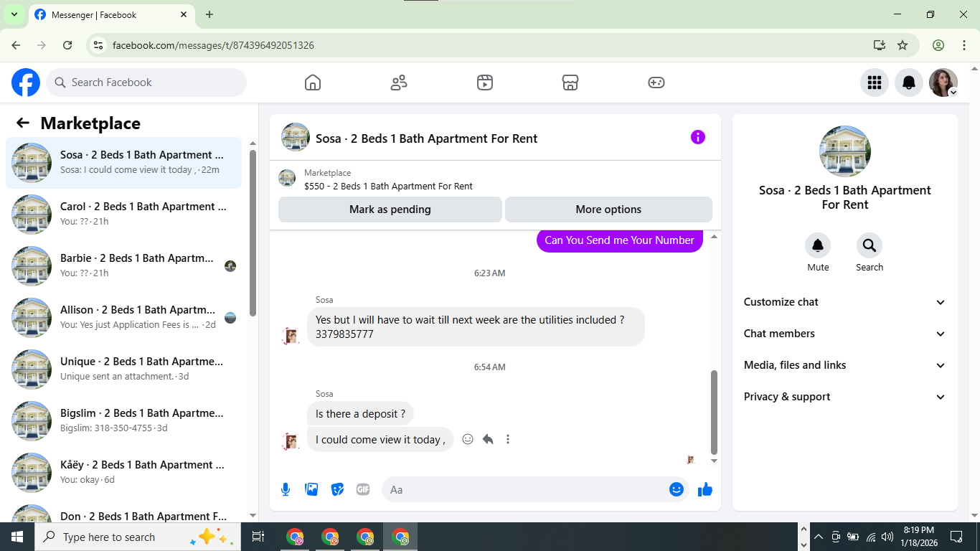The image size is (980, 551).
Task: Open the emoji picker in message box
Action: [x=676, y=489]
